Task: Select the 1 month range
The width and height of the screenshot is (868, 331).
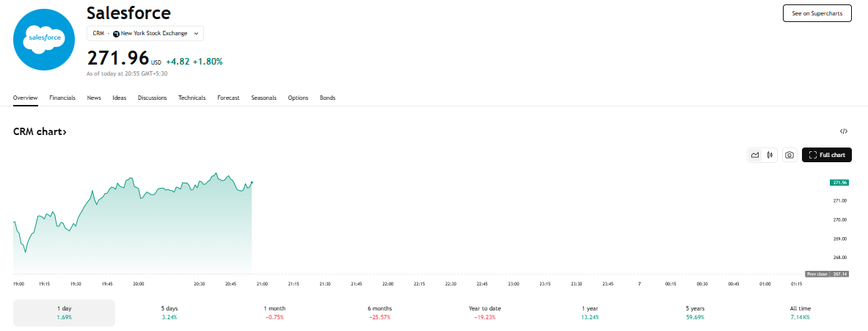Action: (x=274, y=313)
